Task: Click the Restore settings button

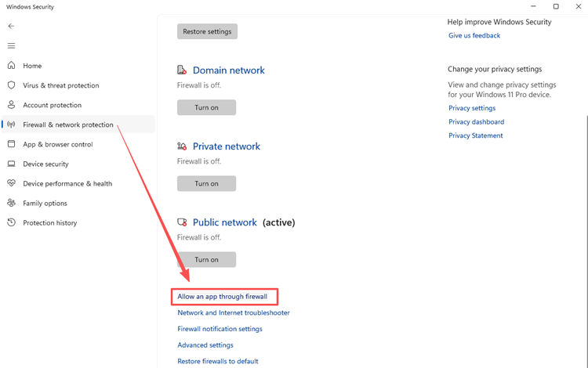Action: tap(207, 31)
